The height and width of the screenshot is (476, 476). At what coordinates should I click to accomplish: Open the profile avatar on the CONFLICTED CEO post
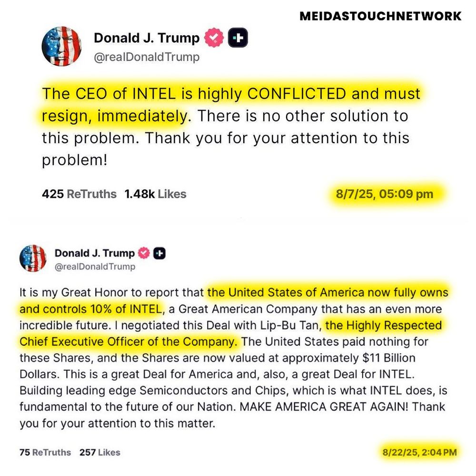tap(61, 46)
